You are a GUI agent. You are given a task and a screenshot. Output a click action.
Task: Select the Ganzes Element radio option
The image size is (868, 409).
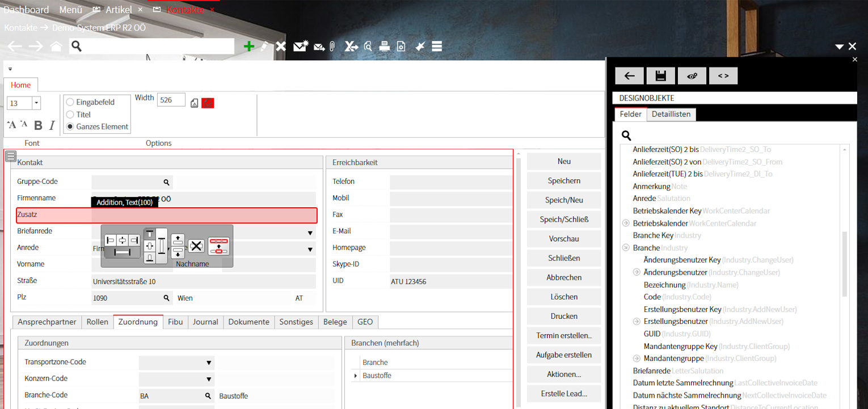coord(70,127)
